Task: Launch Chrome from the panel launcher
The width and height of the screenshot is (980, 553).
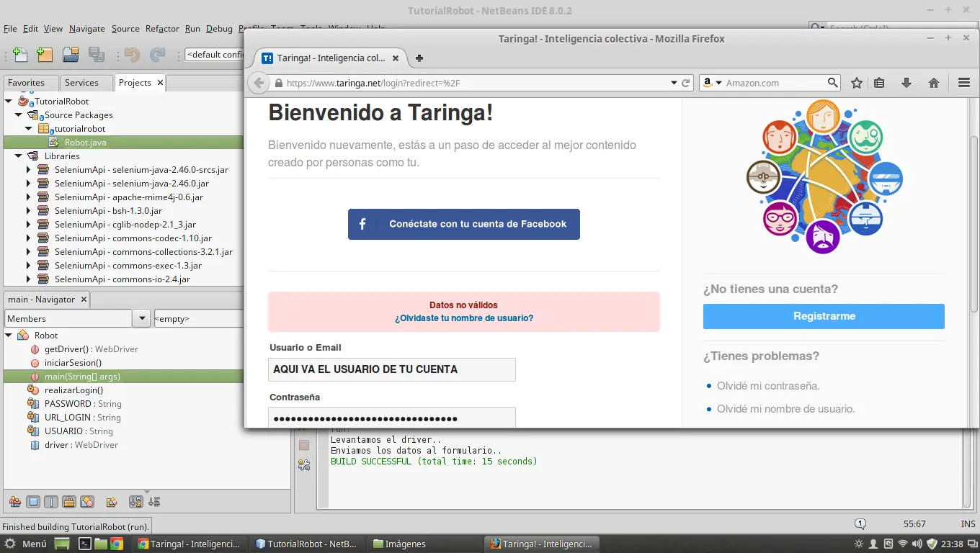Action: coord(116,544)
